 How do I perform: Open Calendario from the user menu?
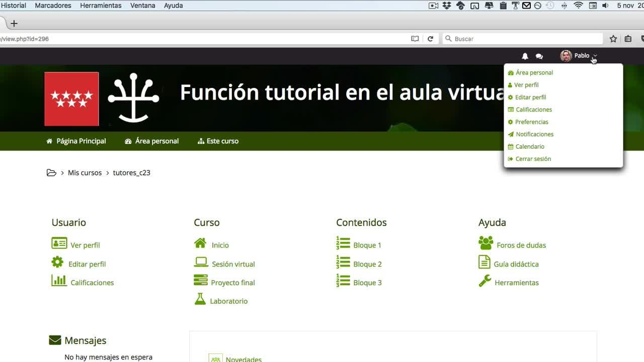pos(530,146)
